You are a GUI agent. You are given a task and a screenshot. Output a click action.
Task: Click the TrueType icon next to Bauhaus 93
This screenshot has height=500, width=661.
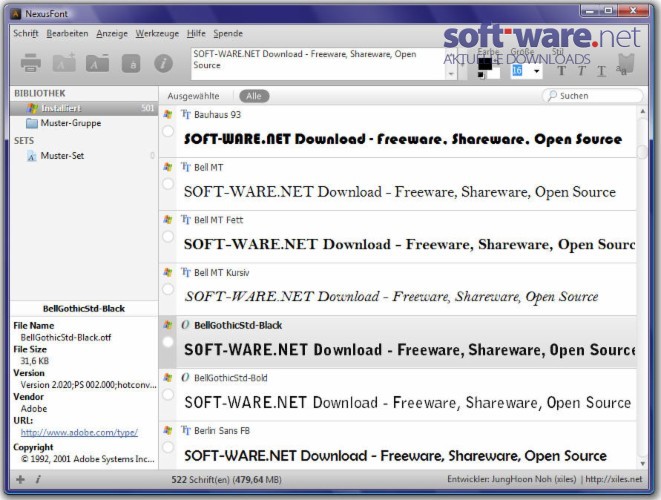point(186,115)
